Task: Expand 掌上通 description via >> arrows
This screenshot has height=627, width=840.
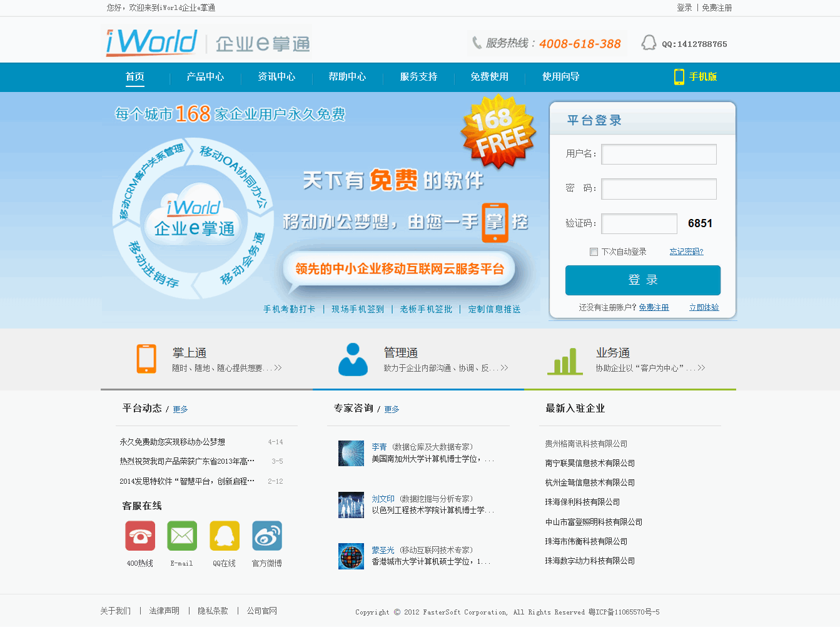Action: point(278,368)
